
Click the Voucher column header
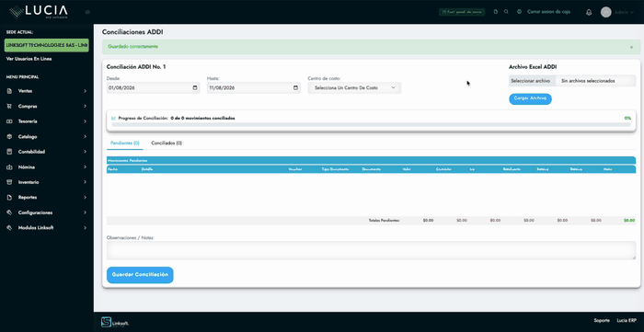[295, 169]
